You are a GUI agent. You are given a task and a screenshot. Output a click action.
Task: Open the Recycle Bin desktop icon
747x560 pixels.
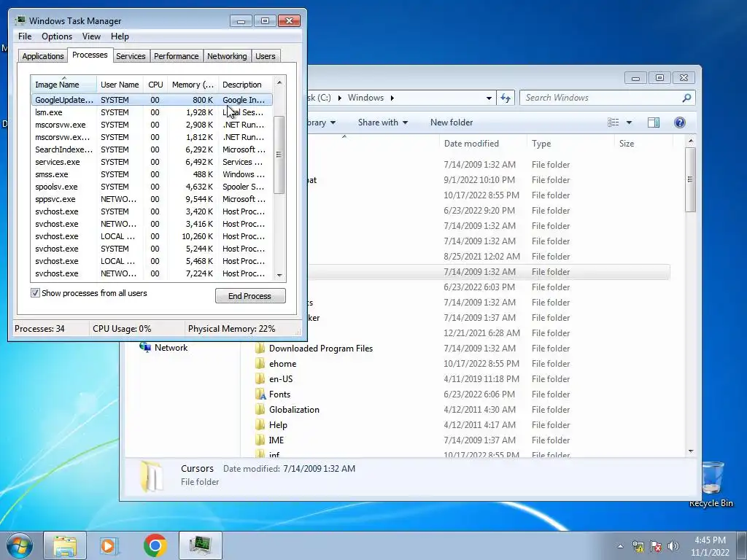point(711,484)
